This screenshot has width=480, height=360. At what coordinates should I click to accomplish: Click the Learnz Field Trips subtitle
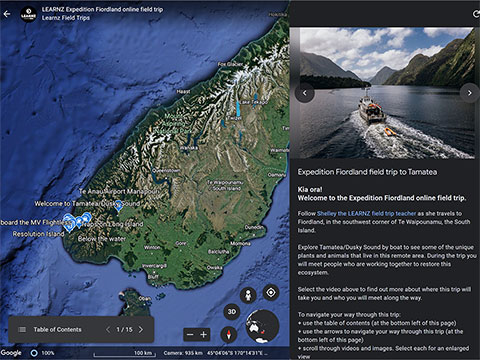66,18
